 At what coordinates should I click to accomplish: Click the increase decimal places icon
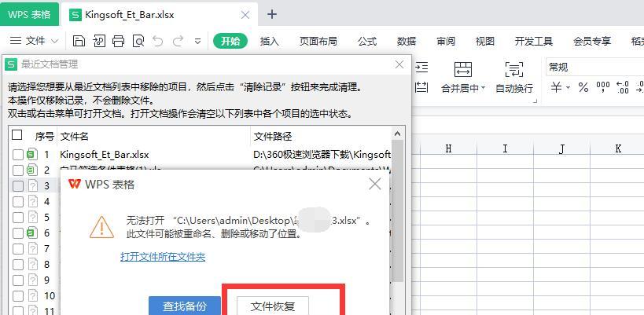(623, 87)
